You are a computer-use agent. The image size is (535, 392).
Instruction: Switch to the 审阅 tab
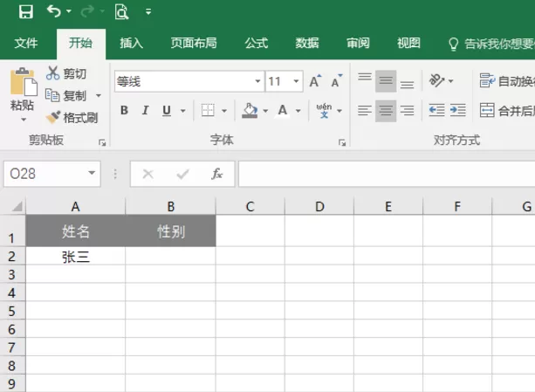pos(358,43)
